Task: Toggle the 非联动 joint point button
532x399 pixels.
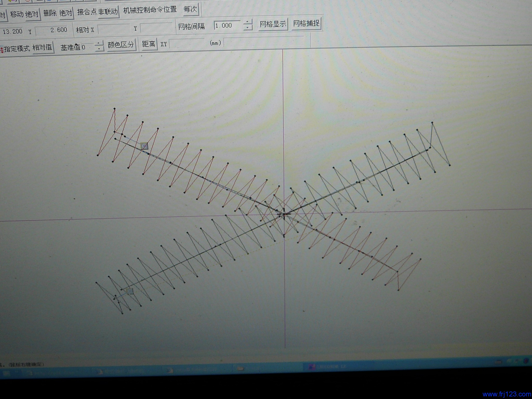Action: [108, 11]
